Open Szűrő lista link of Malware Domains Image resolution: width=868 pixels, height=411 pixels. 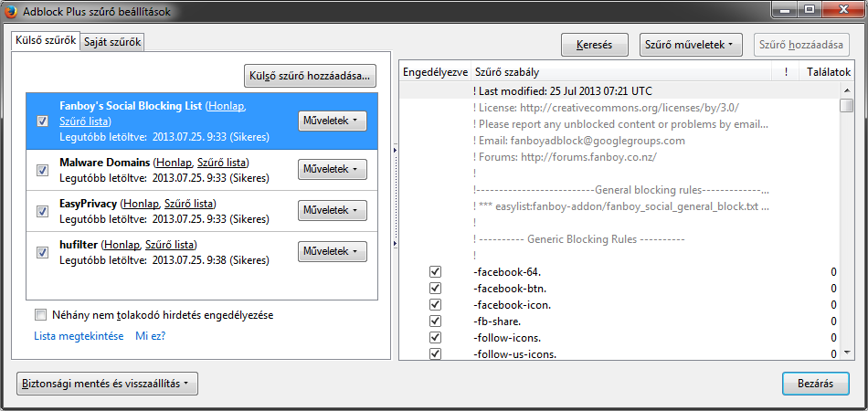[221, 163]
